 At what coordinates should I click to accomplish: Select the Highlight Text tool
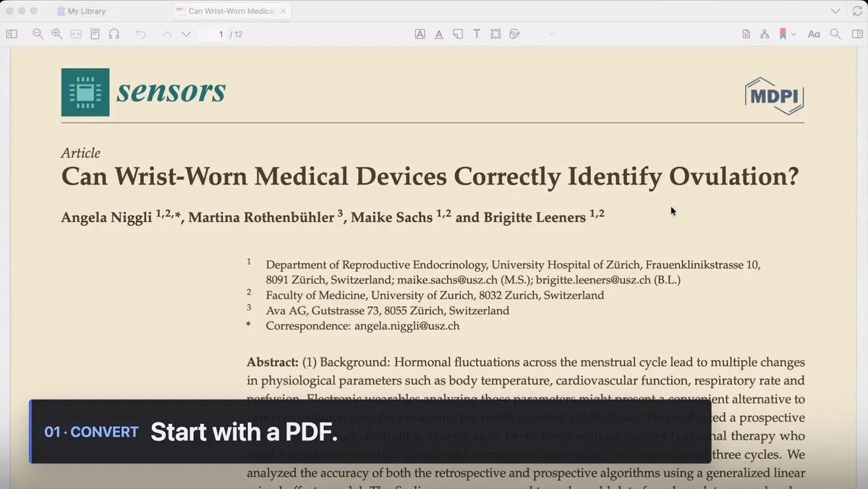pyautogui.click(x=420, y=34)
